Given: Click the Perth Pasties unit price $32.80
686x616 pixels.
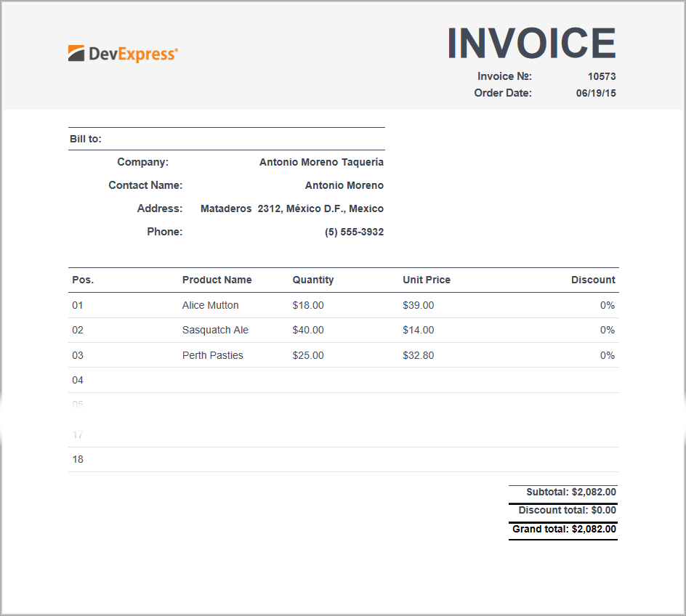Looking at the screenshot, I should point(418,355).
